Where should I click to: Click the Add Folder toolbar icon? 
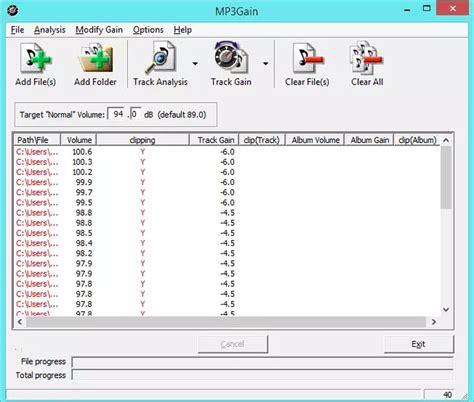[x=95, y=64]
